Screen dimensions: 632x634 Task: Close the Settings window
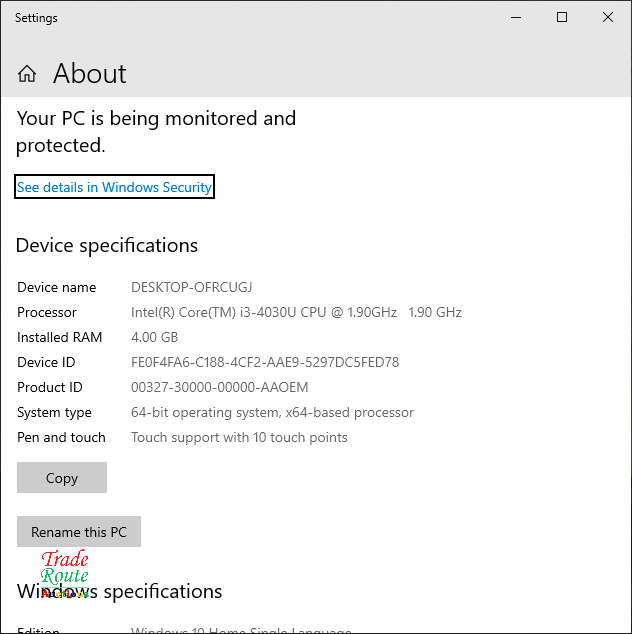[608, 17]
